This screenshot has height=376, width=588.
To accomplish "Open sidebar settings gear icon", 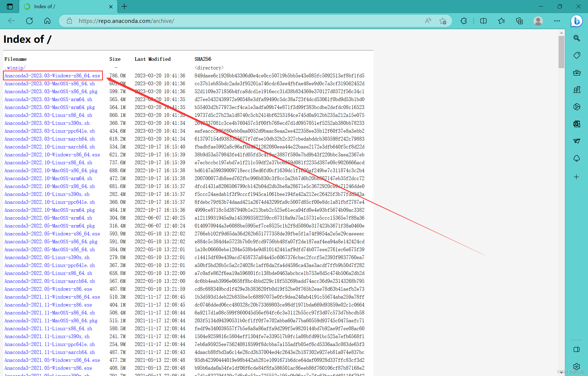I will (577, 366).
